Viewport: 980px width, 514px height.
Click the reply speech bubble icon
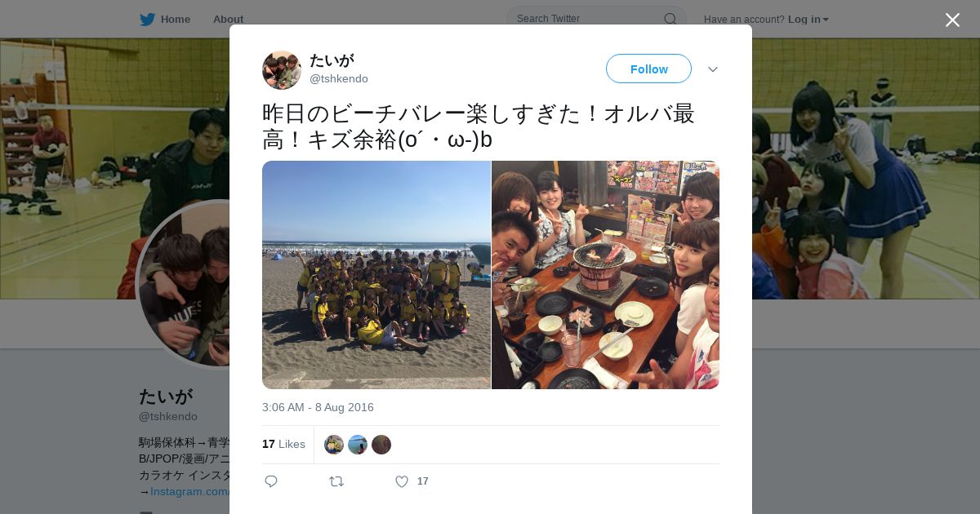point(271,481)
